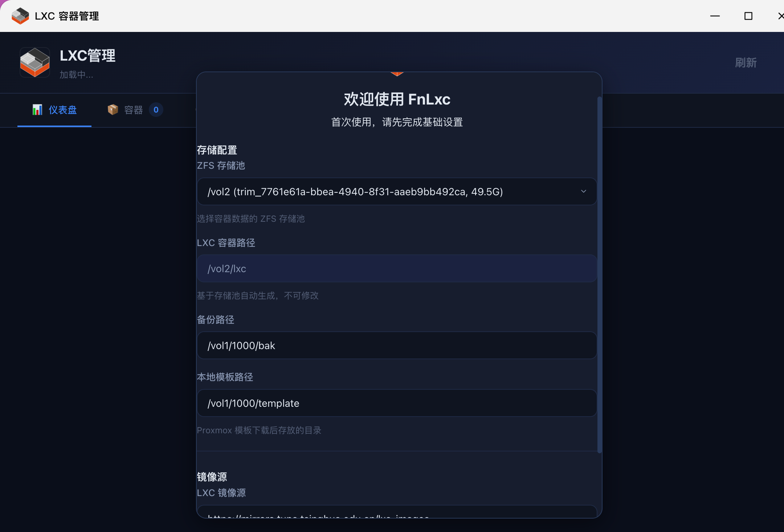Click the LXC app logo in header

pyautogui.click(x=35, y=62)
